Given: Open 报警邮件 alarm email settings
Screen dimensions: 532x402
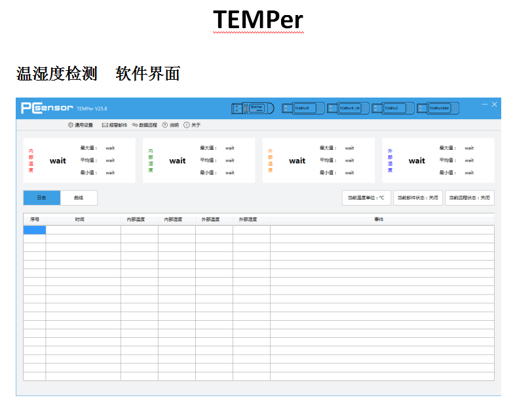Looking at the screenshot, I should [115, 125].
